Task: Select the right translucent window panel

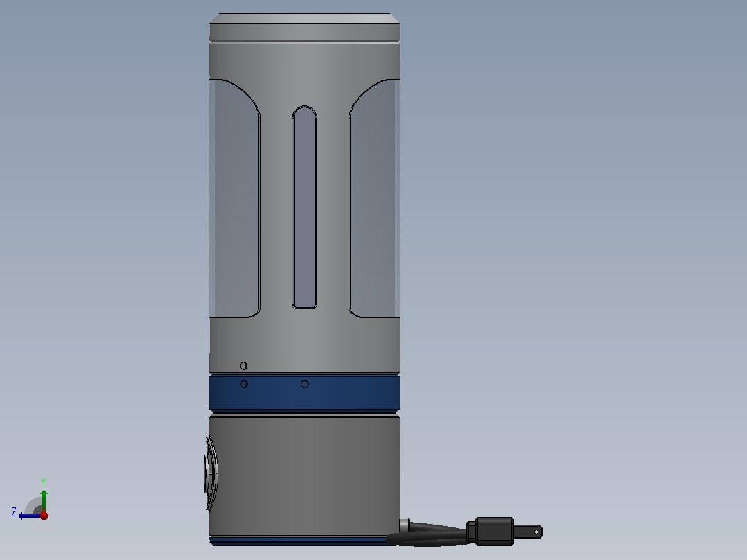Action: [x=374, y=198]
